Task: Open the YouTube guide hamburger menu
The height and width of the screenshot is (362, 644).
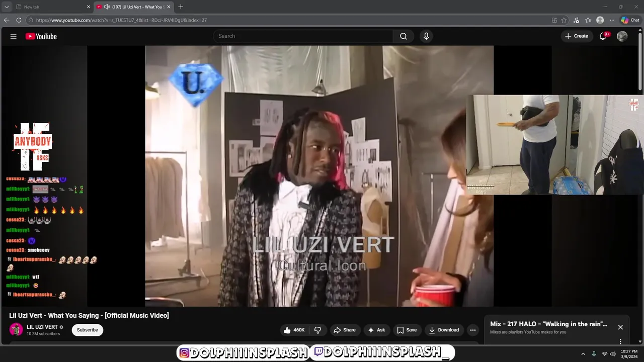Action: [14, 36]
